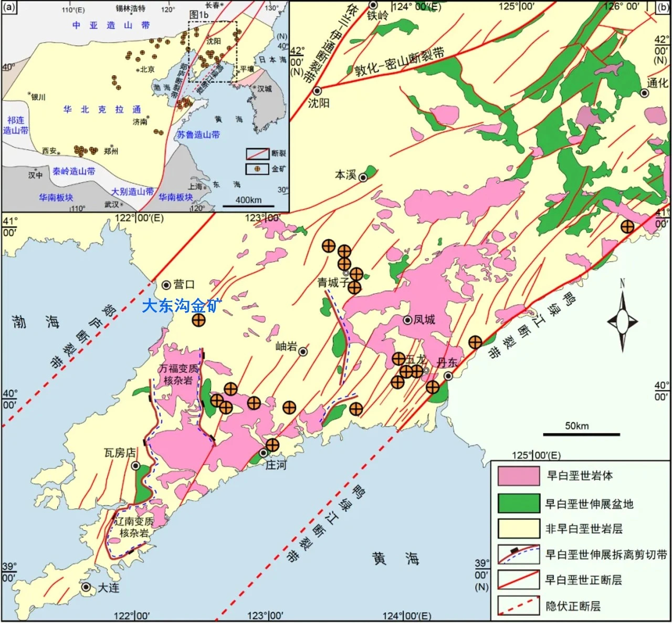Click the 祁连造山带 label
672x623 pixels.
[x=16, y=125]
